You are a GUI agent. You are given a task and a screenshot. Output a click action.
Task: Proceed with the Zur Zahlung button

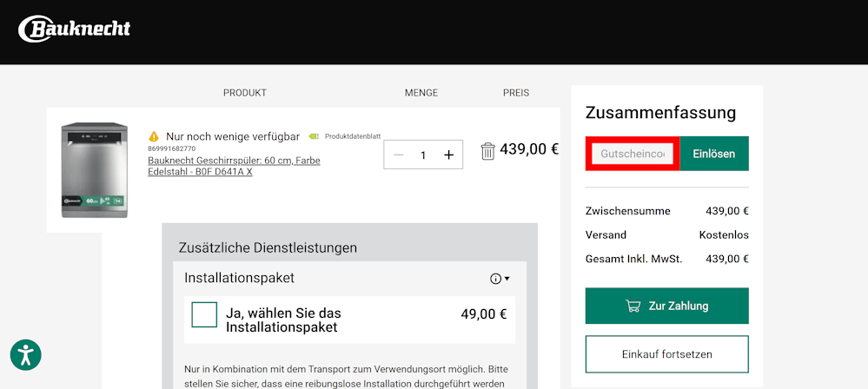[x=667, y=306]
